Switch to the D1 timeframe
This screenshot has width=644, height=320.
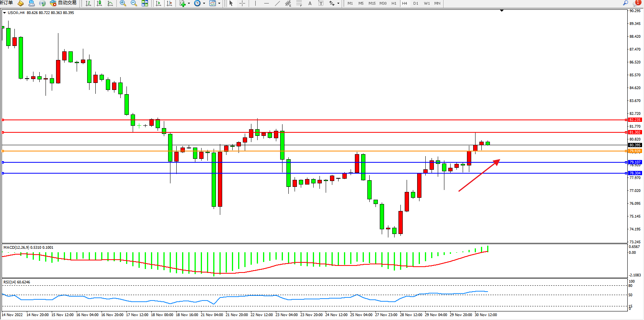tap(416, 4)
